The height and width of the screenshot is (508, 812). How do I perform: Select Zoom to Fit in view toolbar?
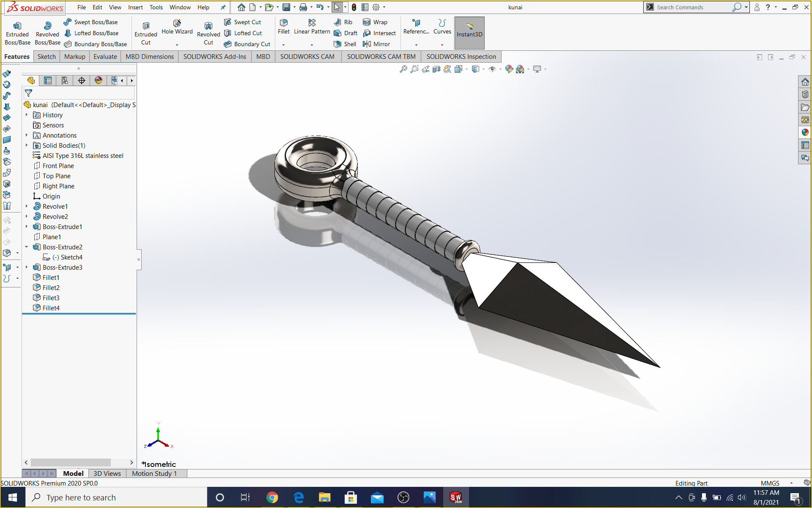coord(403,69)
